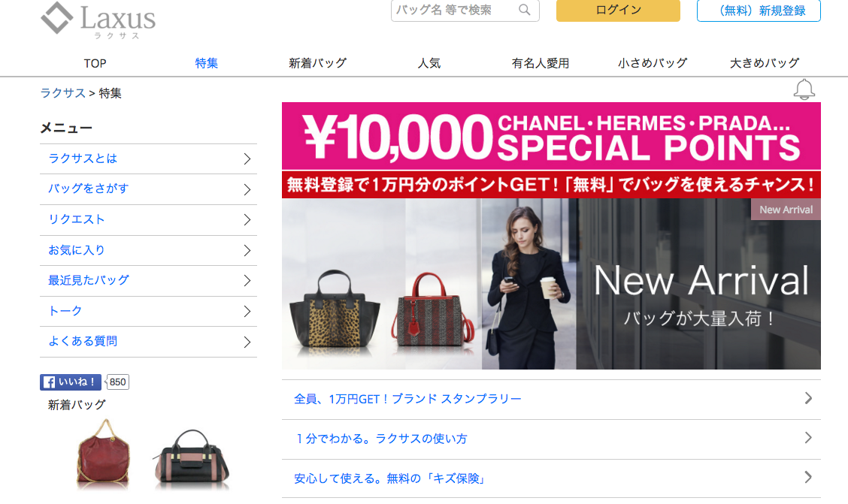Expand the よくある質問 chevron arrow
The height and width of the screenshot is (504, 848).
(247, 342)
